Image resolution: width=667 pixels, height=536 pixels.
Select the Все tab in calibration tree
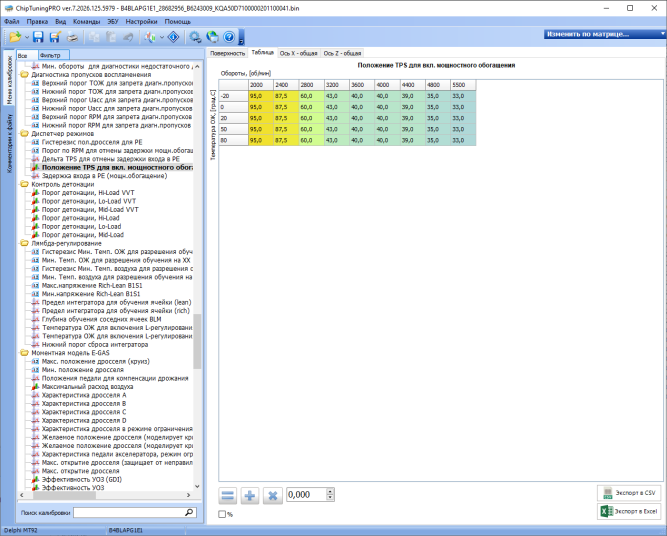[26, 55]
